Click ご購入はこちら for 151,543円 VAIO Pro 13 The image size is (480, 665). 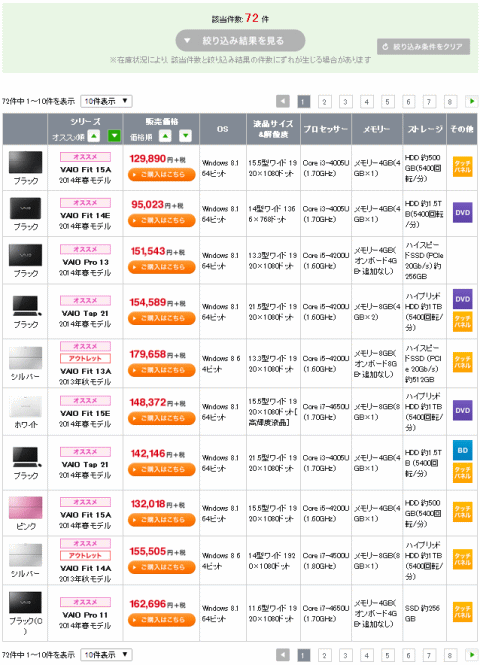(162, 267)
